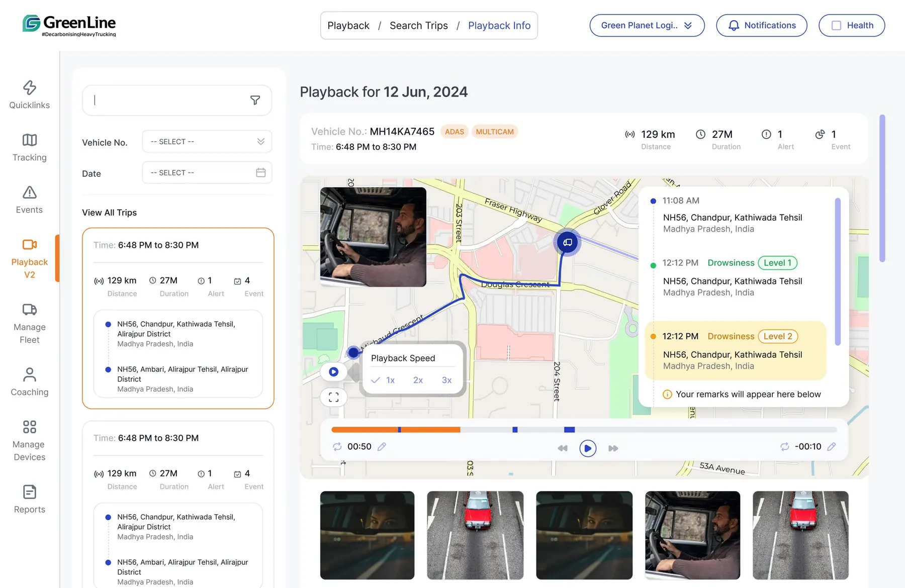Screen dimensions: 905x588
Task: Click the info icon beside remarks text
Action: [x=667, y=395]
